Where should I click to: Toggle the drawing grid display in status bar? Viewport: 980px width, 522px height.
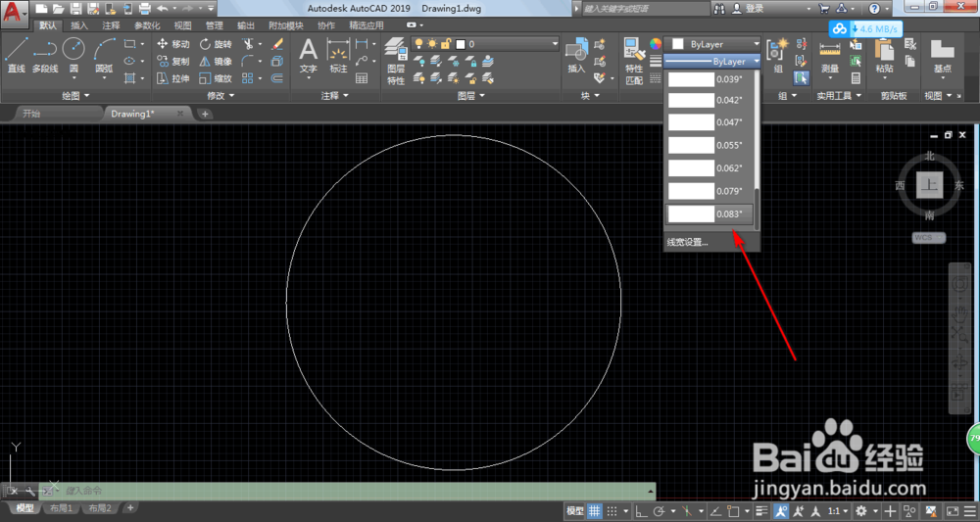point(595,511)
